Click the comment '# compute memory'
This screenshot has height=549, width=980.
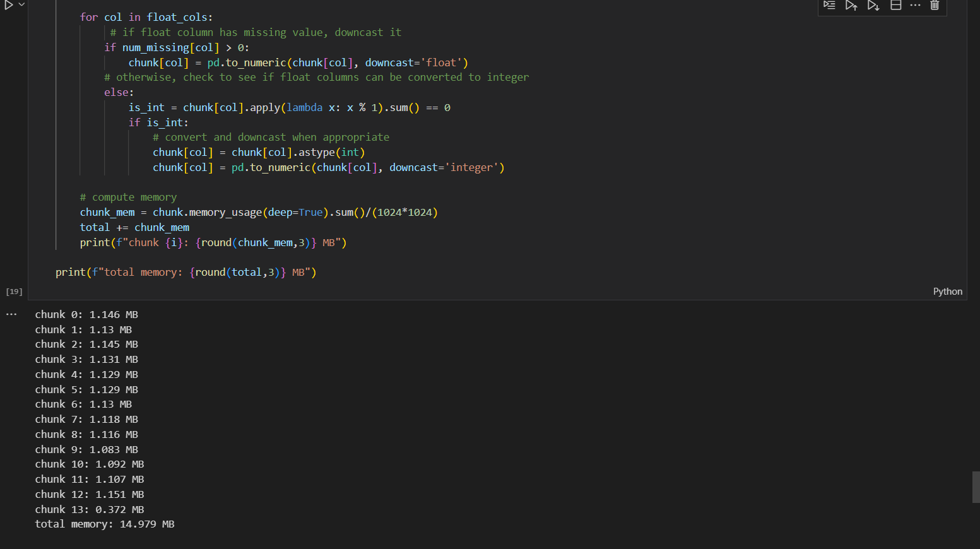[x=128, y=198]
